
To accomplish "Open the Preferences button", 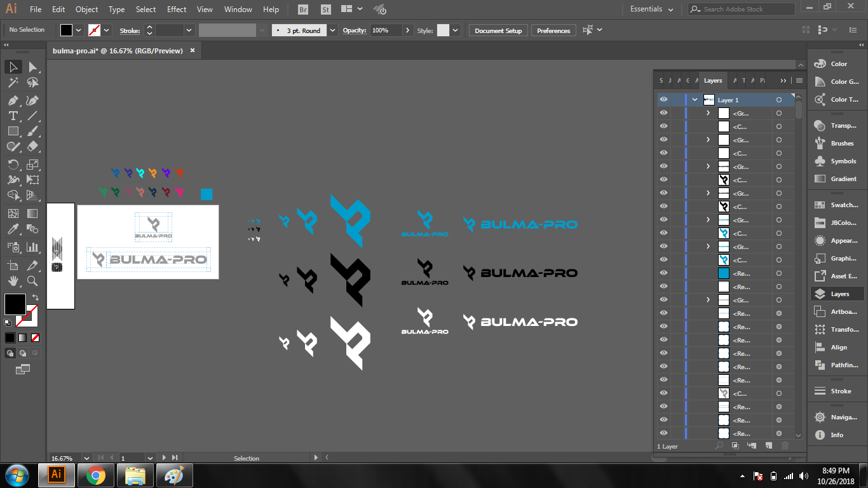I will pyautogui.click(x=553, y=30).
